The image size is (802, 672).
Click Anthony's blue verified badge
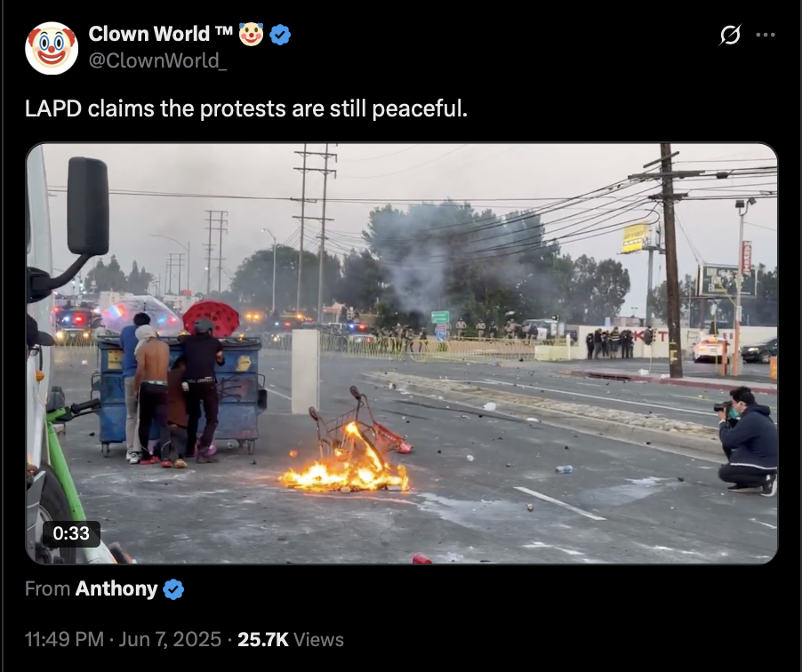coord(173,589)
